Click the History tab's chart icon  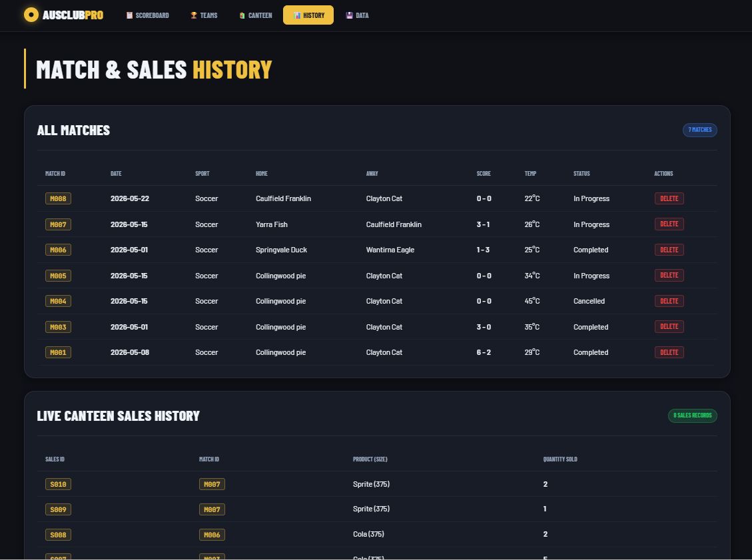coord(297,15)
